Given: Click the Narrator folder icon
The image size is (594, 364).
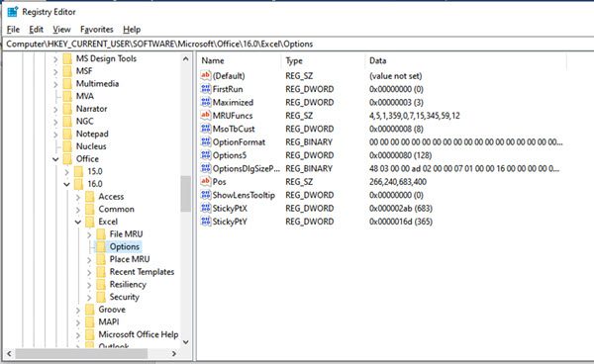Looking at the screenshot, I should pos(67,109).
